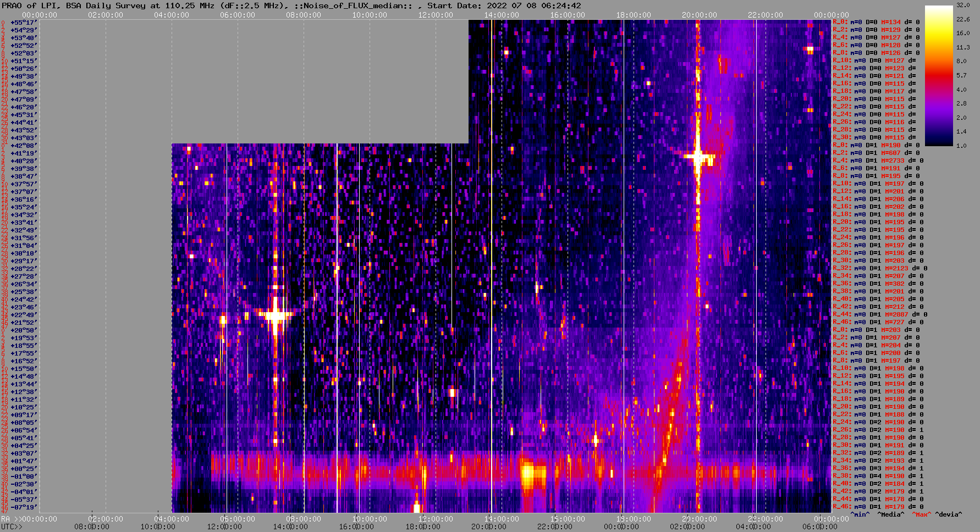Viewport: 980px width, 532px height.
Task: Click declination label +12°38'
Action: [x=23, y=392]
